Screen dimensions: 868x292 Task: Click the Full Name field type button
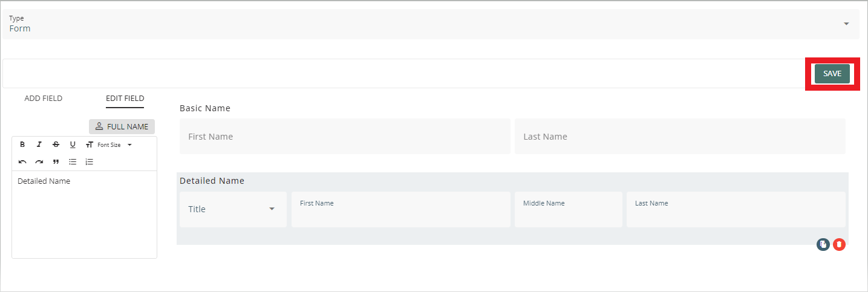(x=122, y=126)
